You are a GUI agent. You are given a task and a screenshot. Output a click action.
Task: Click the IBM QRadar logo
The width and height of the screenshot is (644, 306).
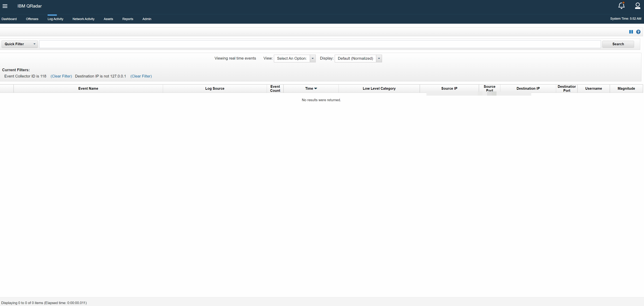tap(29, 6)
